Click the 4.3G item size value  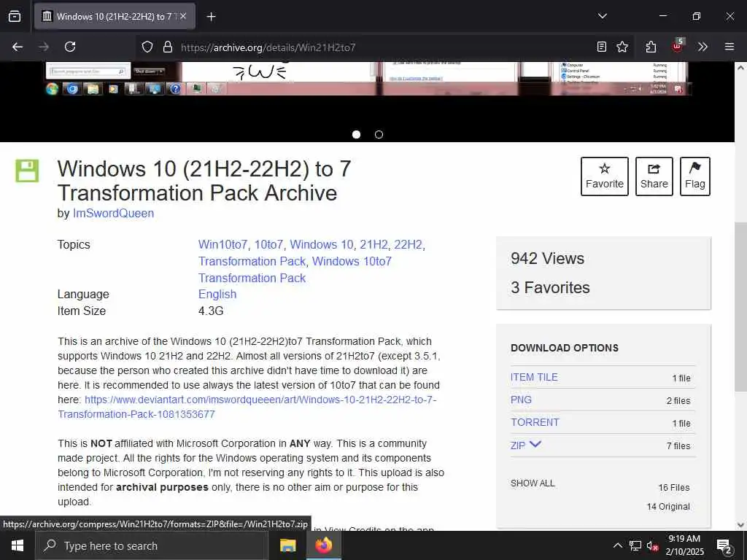point(211,311)
